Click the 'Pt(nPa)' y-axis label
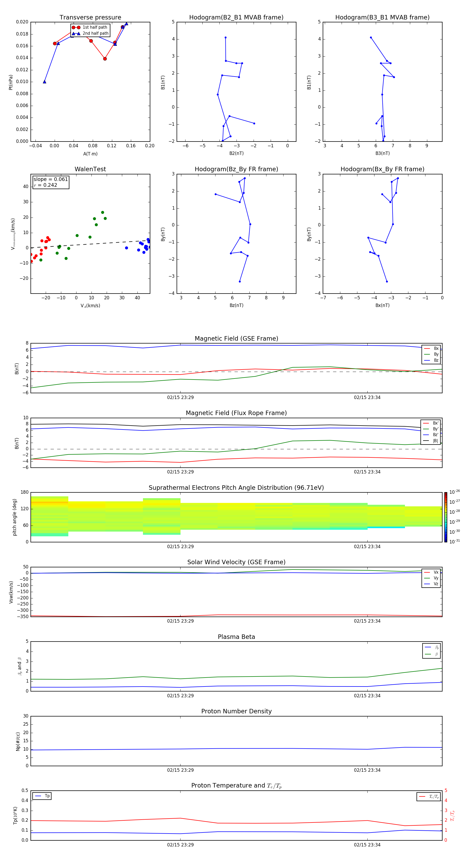Viewport: 473px width, 868px height. click(x=11, y=82)
